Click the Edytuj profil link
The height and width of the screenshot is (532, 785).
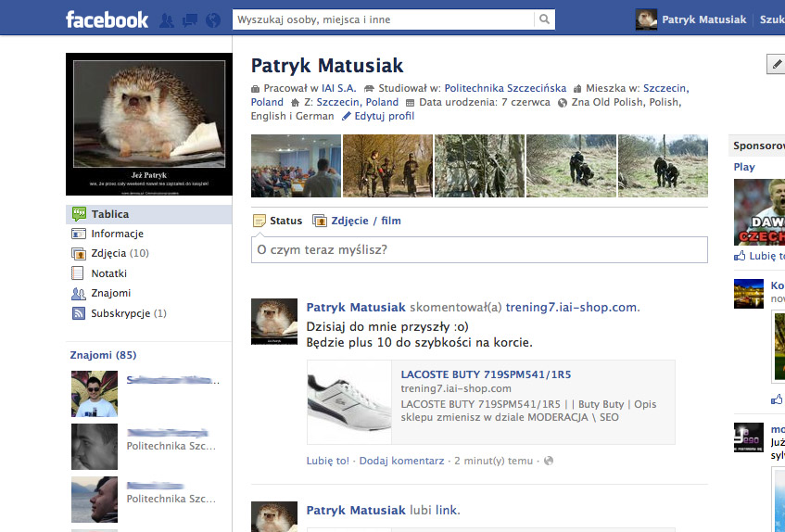(384, 116)
